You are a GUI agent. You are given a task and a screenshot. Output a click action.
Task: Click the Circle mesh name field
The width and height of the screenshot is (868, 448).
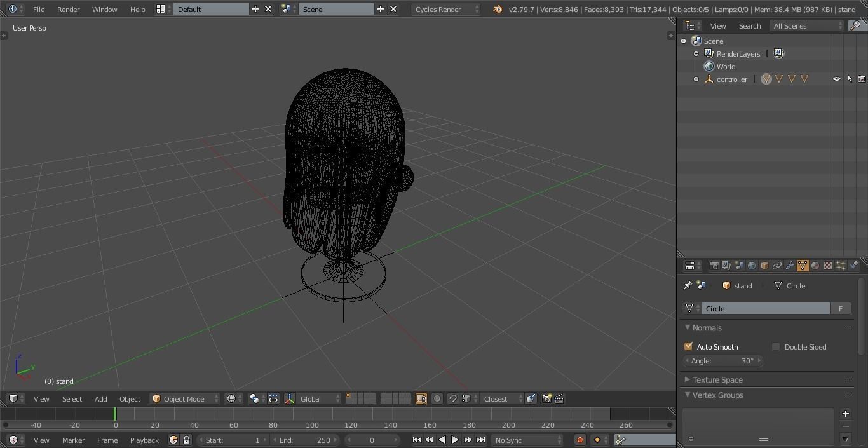pos(766,308)
